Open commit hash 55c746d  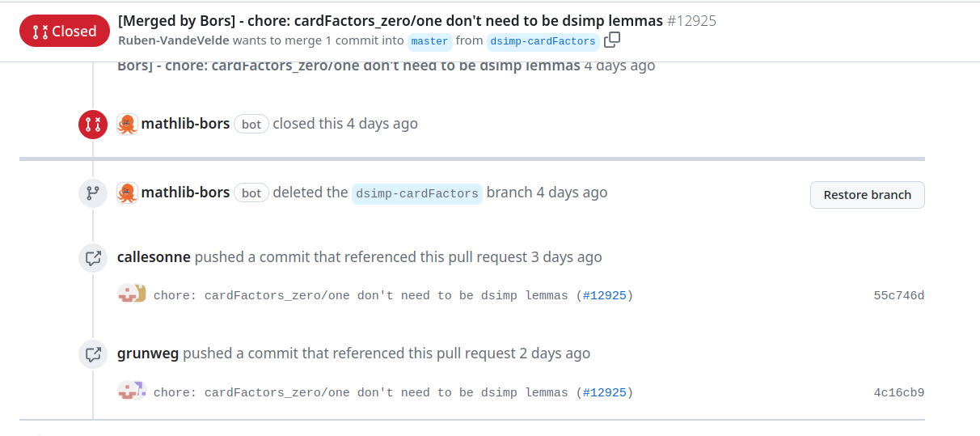[898, 295]
